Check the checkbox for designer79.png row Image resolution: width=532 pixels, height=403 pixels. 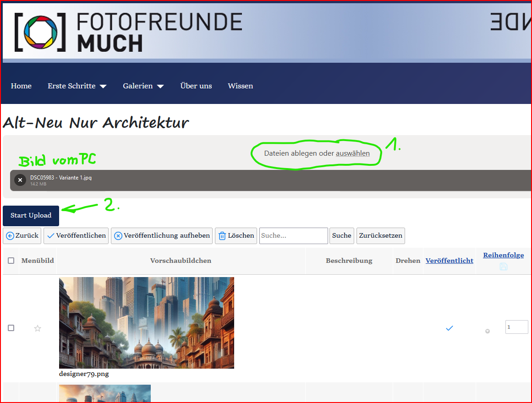point(11,328)
